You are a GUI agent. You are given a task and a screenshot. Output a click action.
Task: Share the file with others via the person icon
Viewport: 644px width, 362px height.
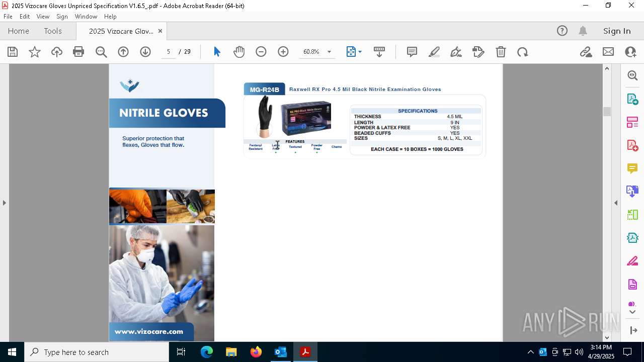(x=630, y=52)
